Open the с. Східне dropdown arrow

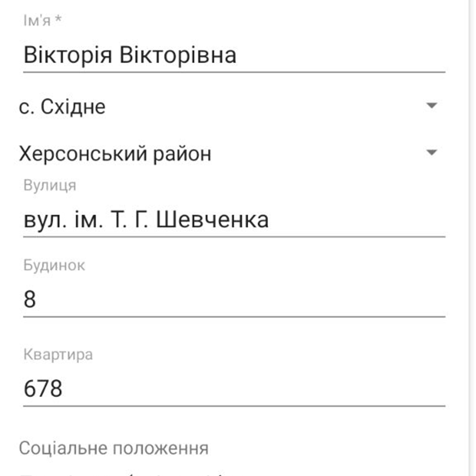[x=431, y=106]
